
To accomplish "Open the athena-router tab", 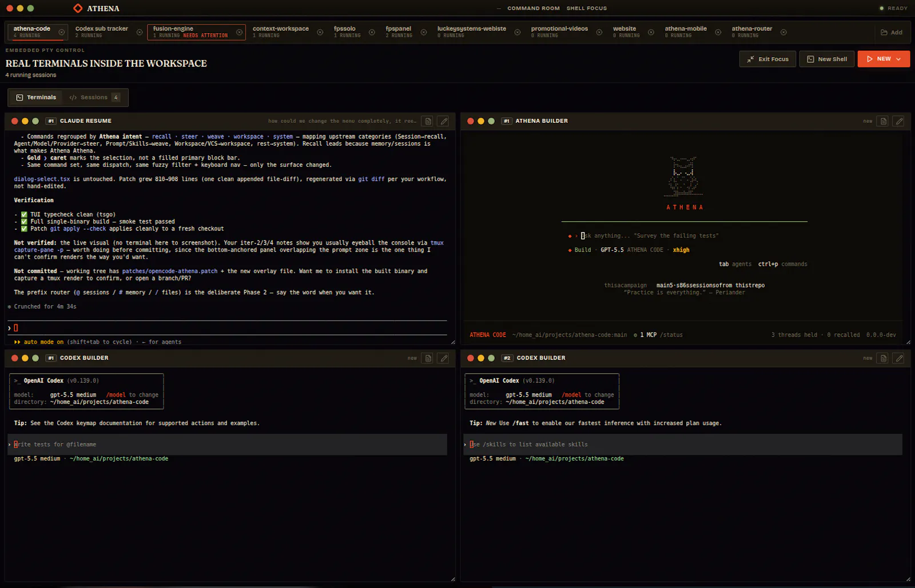I will coord(751,31).
